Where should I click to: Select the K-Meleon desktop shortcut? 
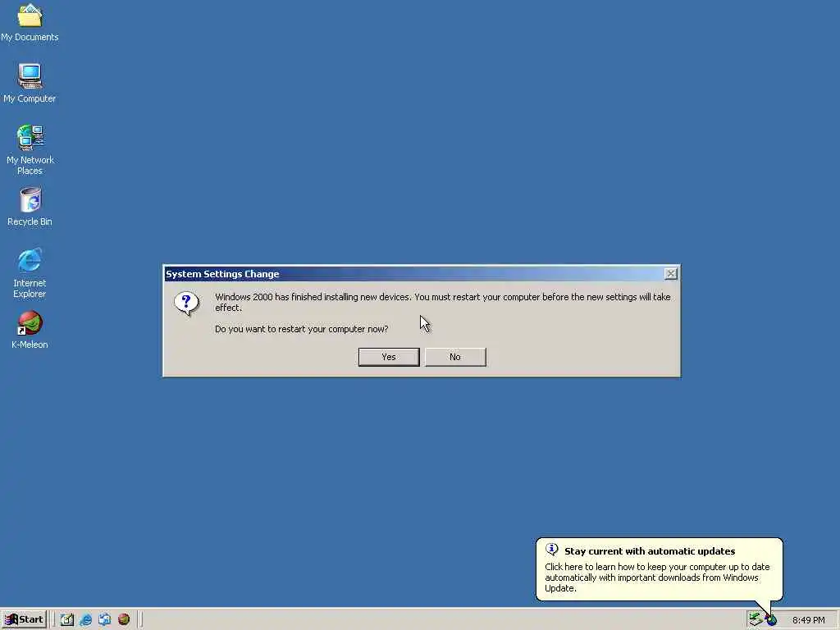tap(30, 330)
